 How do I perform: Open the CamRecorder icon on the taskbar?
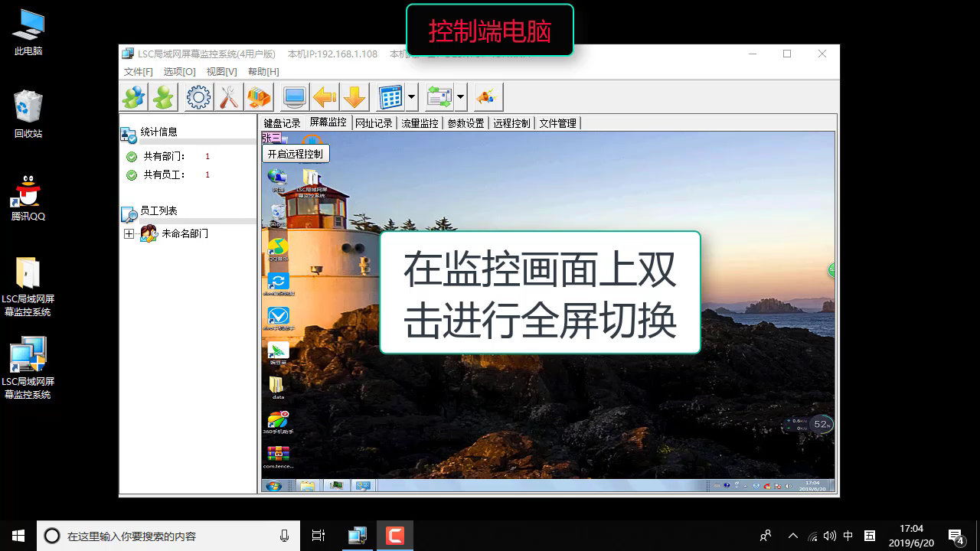[395, 535]
